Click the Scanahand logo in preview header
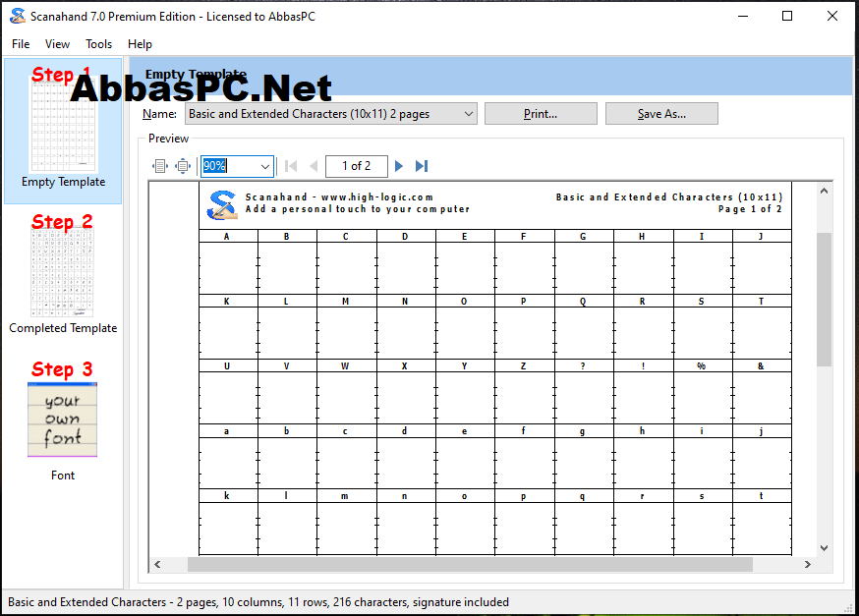Screen dimensions: 859x616 click(222, 204)
